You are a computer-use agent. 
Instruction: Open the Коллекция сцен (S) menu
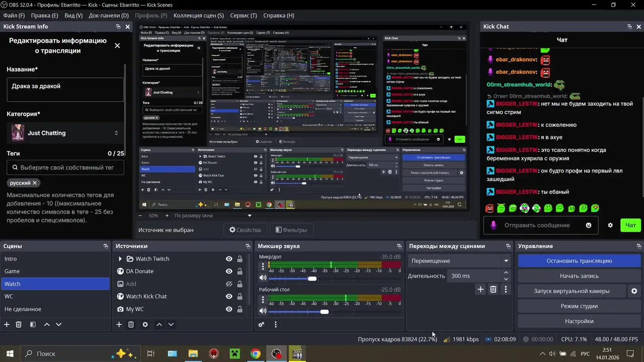pos(198,16)
